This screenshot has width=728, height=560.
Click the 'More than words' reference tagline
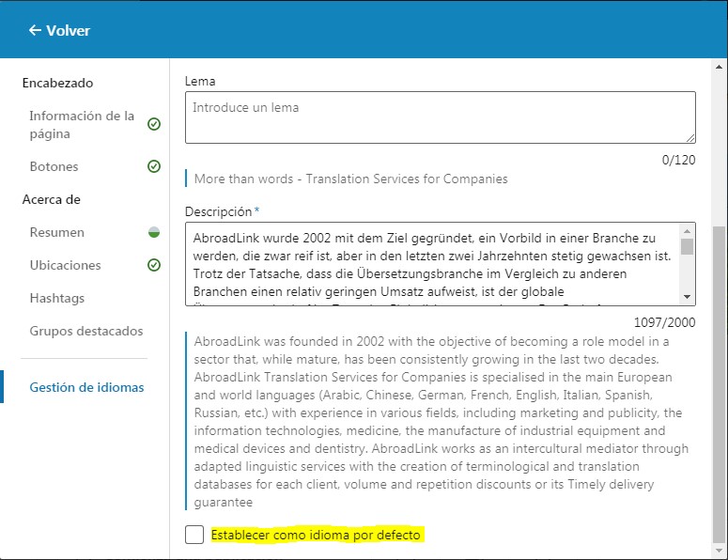350,179
